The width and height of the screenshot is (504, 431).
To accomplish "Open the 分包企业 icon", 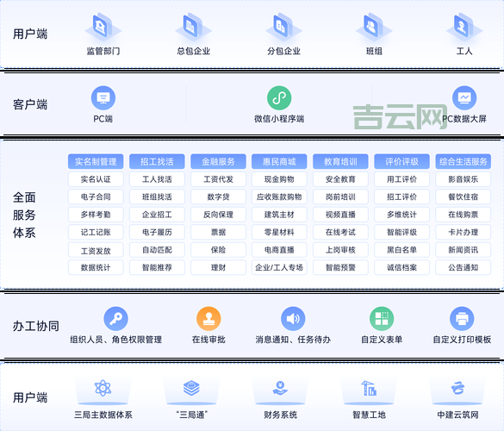I will (x=283, y=27).
